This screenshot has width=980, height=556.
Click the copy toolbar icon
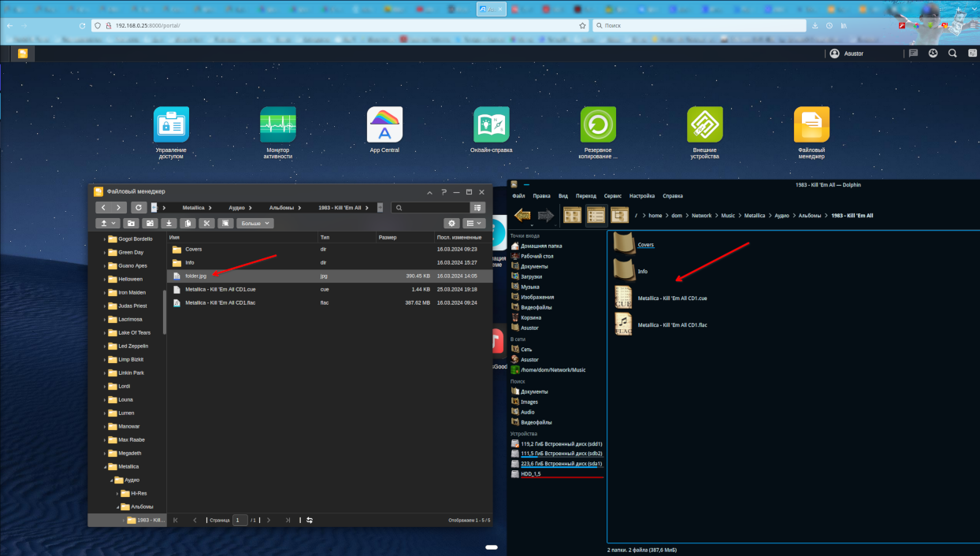click(x=187, y=224)
